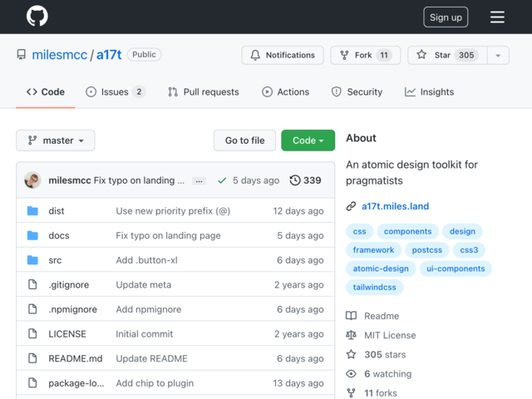Switch to the Code tab
Image resolution: width=532 pixels, height=399 pixels.
[46, 92]
